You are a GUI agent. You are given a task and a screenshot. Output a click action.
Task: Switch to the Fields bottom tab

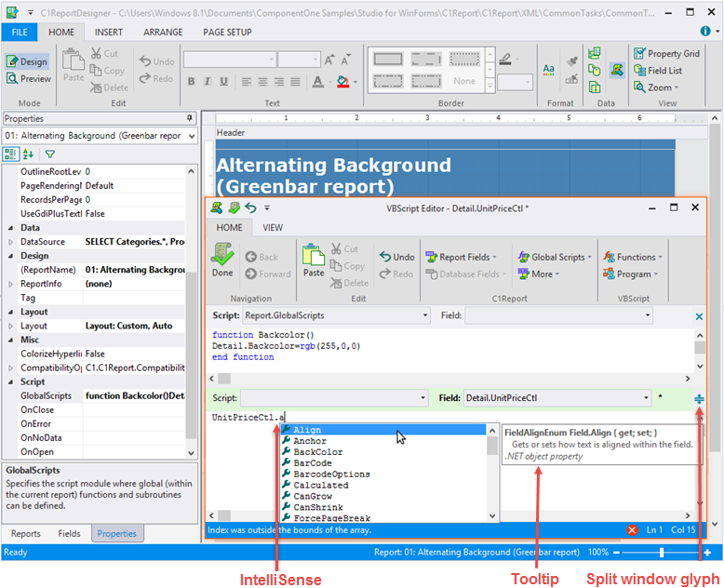69,533
